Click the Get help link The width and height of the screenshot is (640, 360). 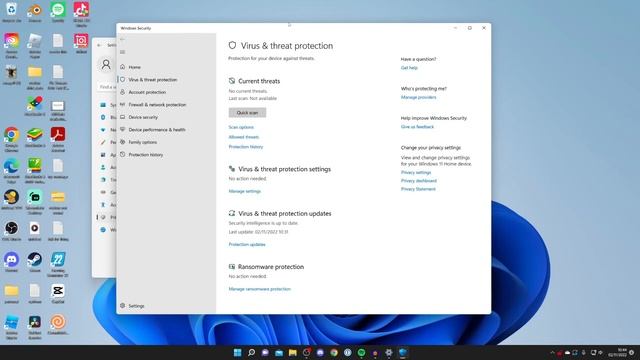(409, 68)
